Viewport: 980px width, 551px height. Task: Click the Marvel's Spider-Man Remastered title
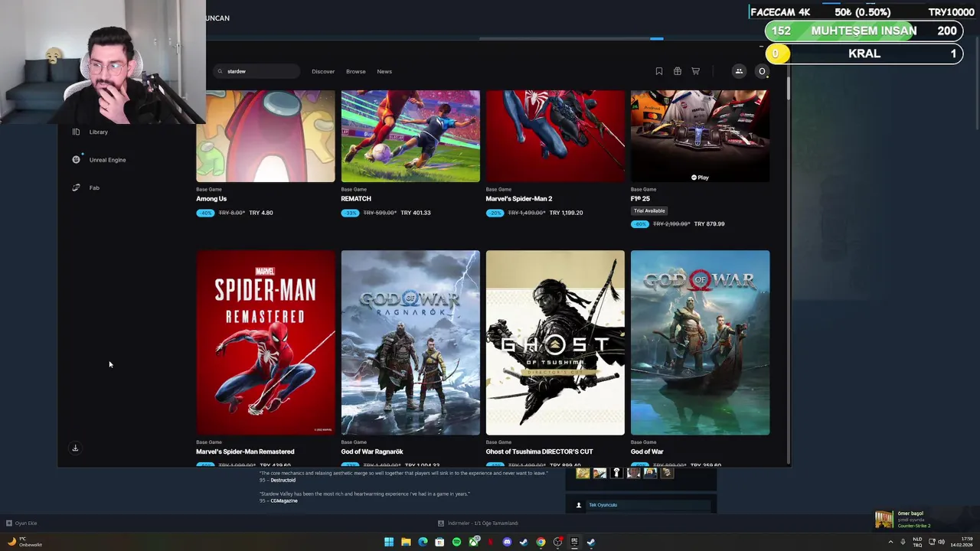click(x=245, y=452)
